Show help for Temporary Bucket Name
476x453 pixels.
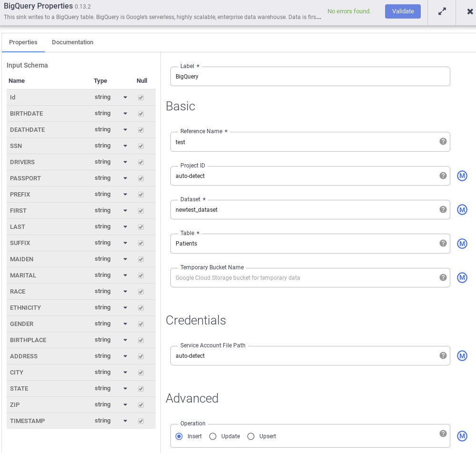pos(443,277)
